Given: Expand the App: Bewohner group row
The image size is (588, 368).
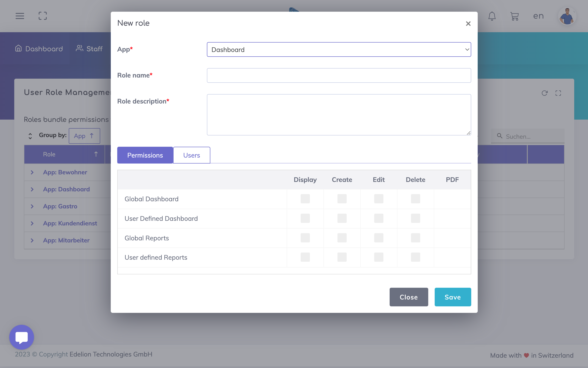Looking at the screenshot, I should (x=32, y=172).
